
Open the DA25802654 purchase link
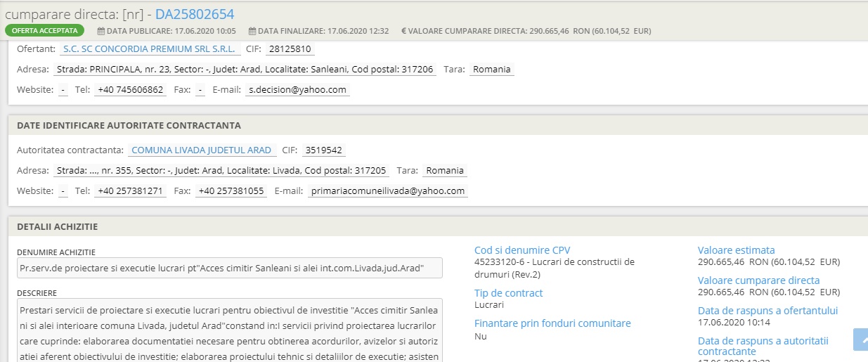pyautogui.click(x=195, y=14)
